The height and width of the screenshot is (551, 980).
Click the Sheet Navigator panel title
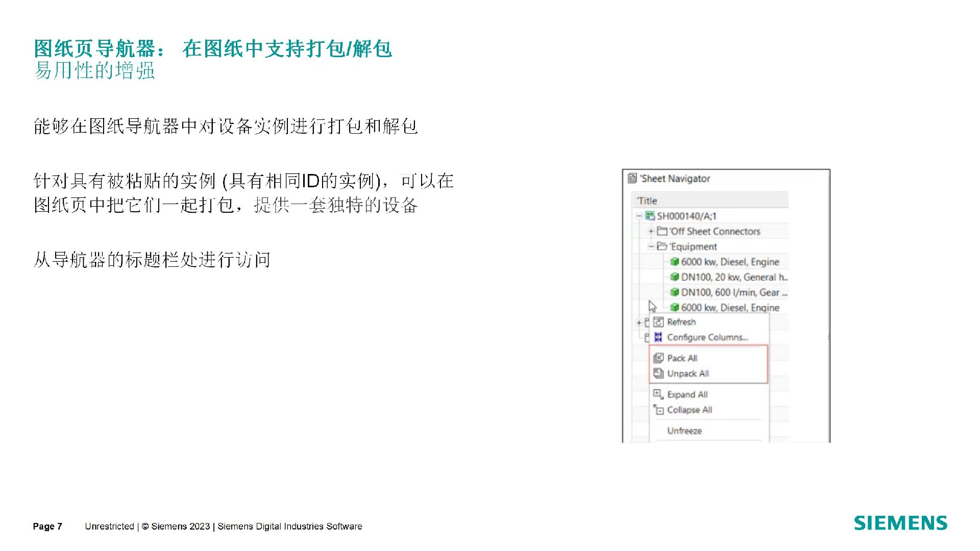click(x=675, y=179)
